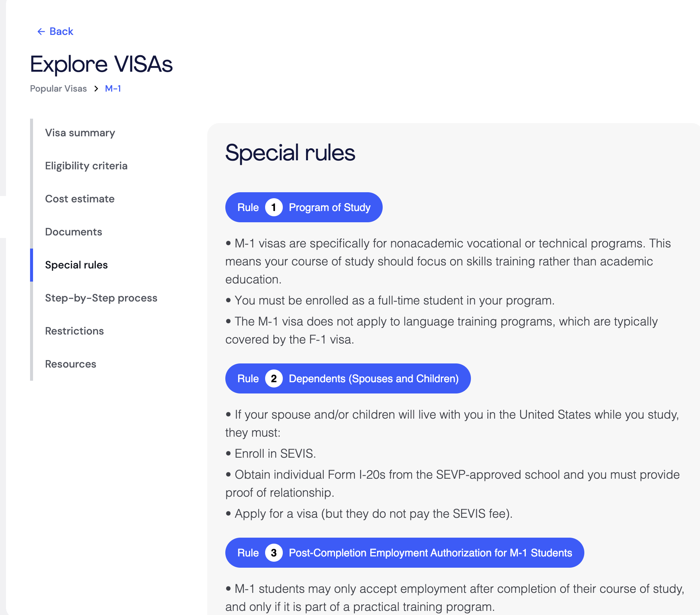This screenshot has height=615, width=700.
Task: Open the Visa summary section
Action: click(x=80, y=133)
